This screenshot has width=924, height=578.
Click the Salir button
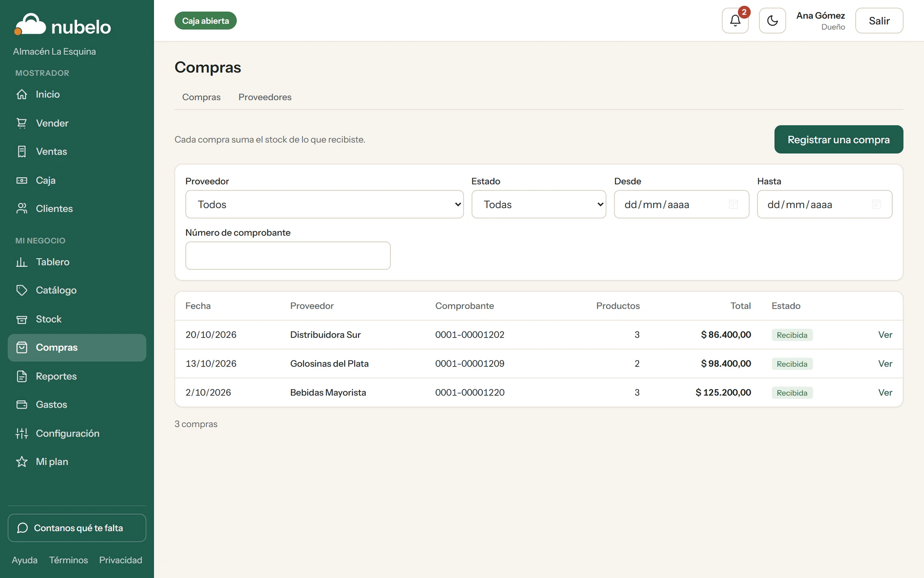point(879,21)
